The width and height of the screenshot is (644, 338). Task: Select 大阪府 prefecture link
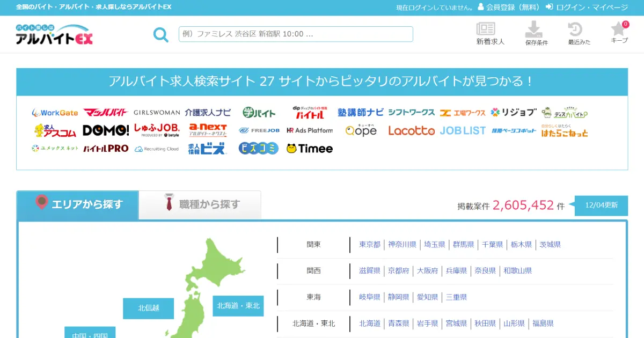pyautogui.click(x=428, y=271)
